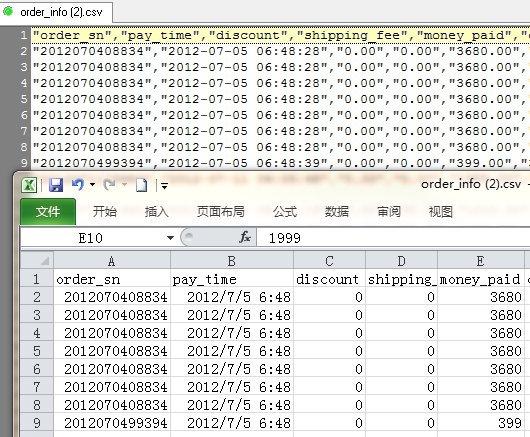Select column D header
530x437 pixels.
tap(402, 261)
